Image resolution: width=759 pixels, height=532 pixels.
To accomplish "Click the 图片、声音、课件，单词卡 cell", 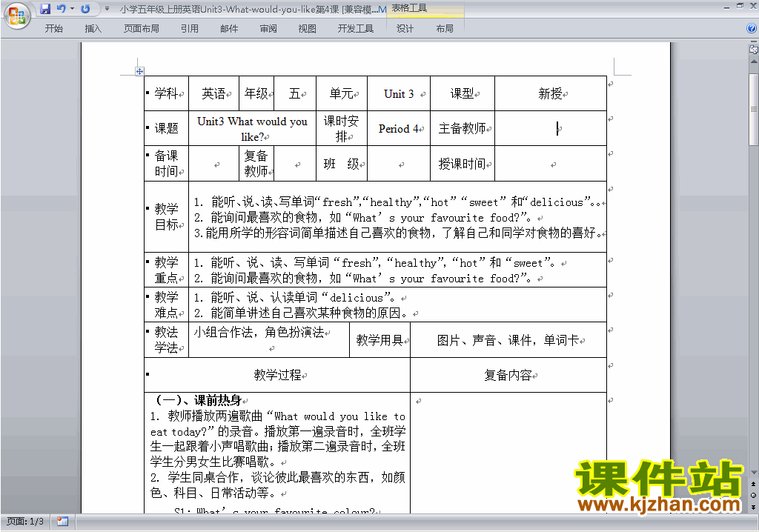I will click(x=508, y=340).
